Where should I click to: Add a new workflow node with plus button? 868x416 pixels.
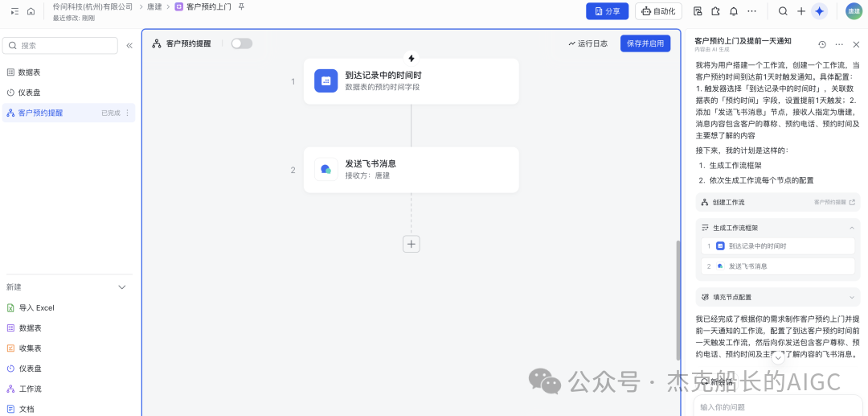[411, 244]
